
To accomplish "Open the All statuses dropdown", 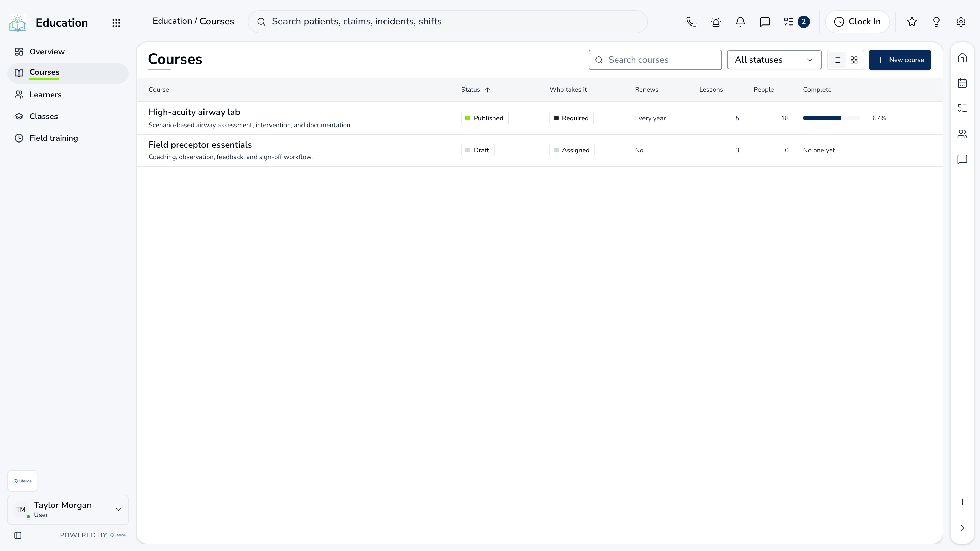I will tap(774, 60).
